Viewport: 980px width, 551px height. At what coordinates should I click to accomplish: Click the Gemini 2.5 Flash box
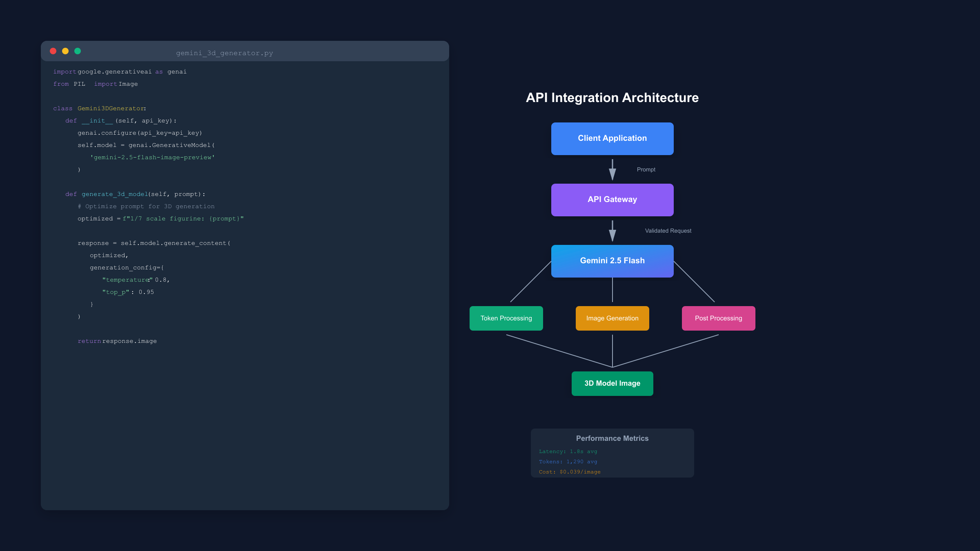[x=612, y=261]
